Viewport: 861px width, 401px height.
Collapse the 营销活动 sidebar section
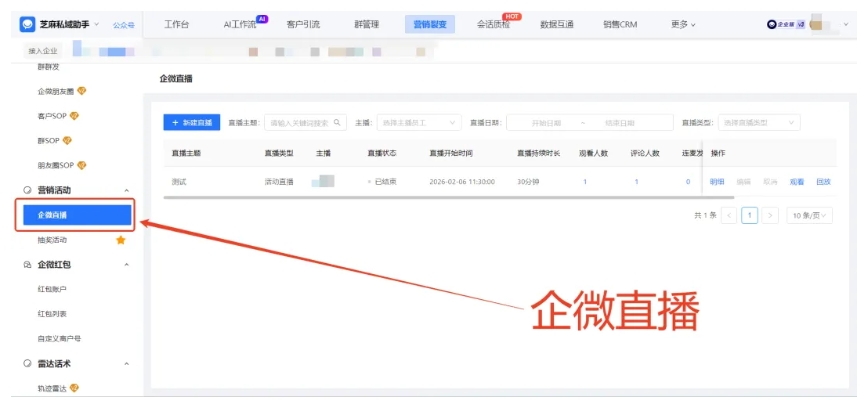point(126,190)
